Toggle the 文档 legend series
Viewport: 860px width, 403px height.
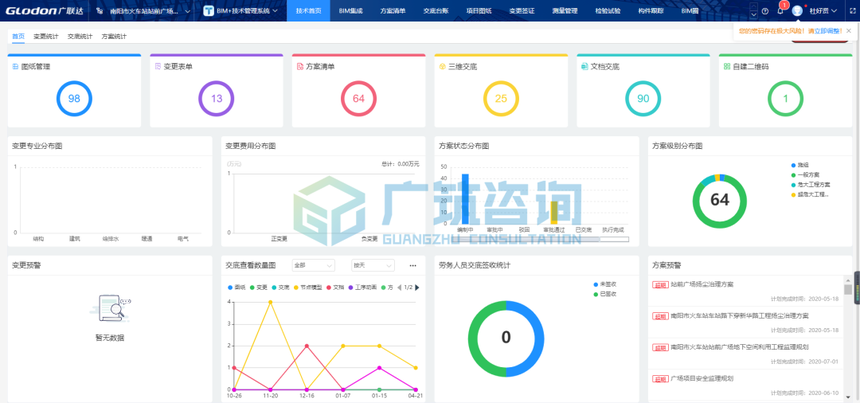tap(336, 287)
